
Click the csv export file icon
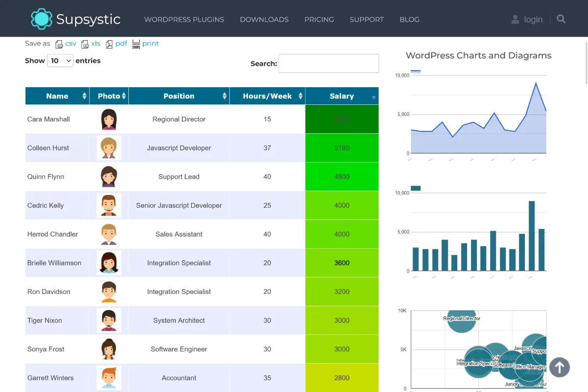pos(59,44)
